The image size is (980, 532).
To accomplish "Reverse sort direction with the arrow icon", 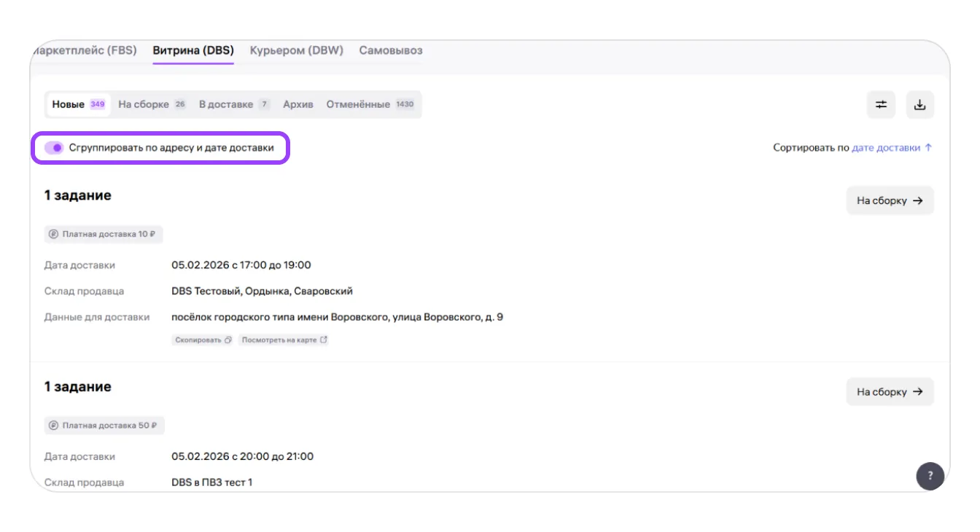I will (928, 147).
